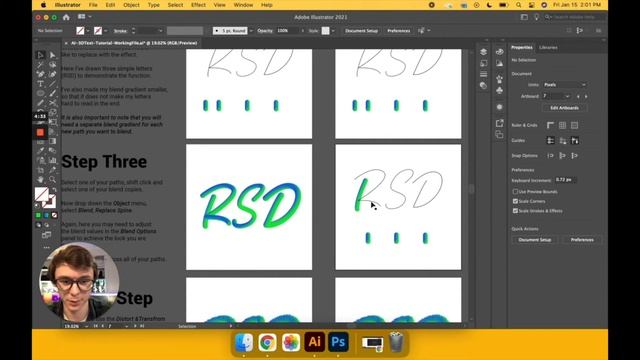Open the Effect menu
Viewport: 640px width, 360px height.
[x=198, y=5]
